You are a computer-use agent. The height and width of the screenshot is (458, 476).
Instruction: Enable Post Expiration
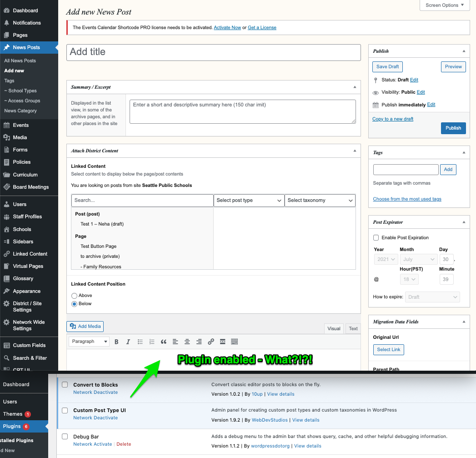[376, 237]
